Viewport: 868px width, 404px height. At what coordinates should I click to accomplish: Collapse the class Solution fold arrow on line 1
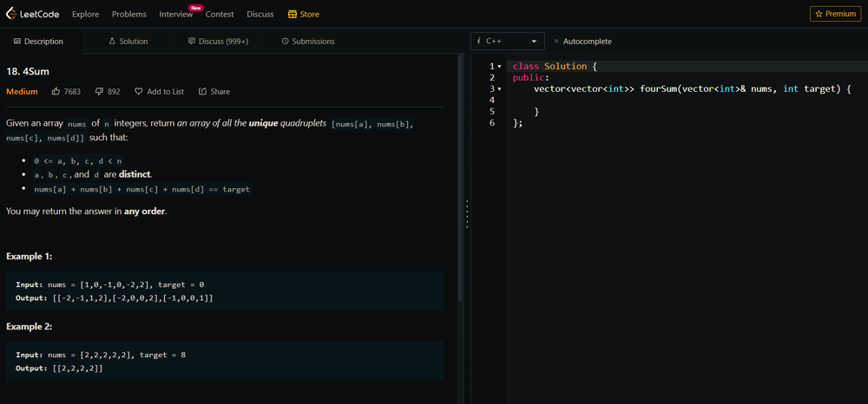pos(499,67)
